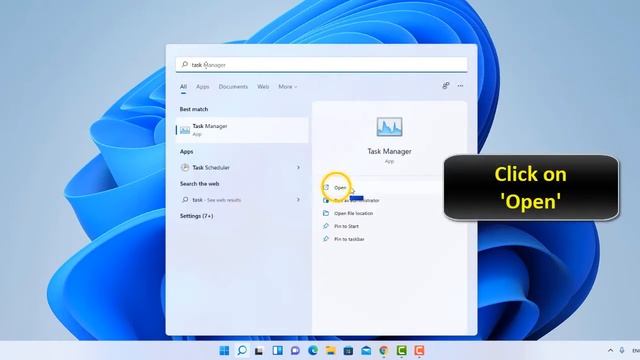
Task: Expand the Task Scheduler result chevron
Action: (298, 167)
